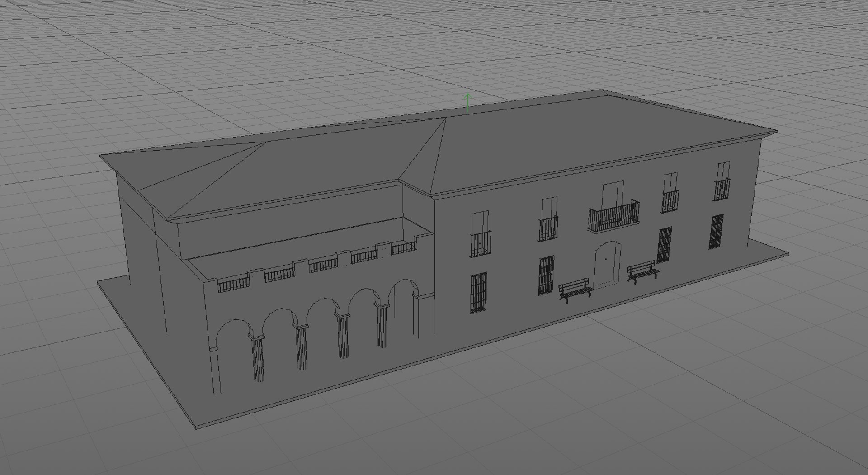Select the bench right of the front door
The width and height of the screenshot is (868, 475).
642,272
